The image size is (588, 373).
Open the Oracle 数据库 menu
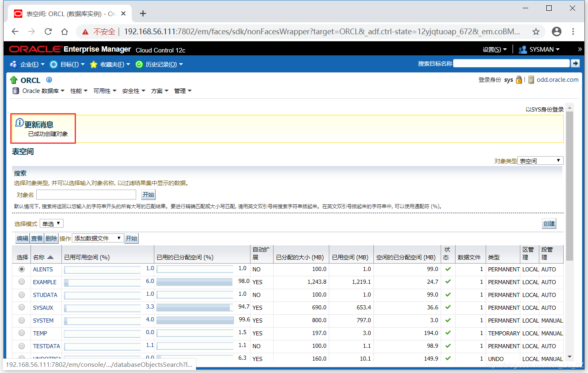43,91
